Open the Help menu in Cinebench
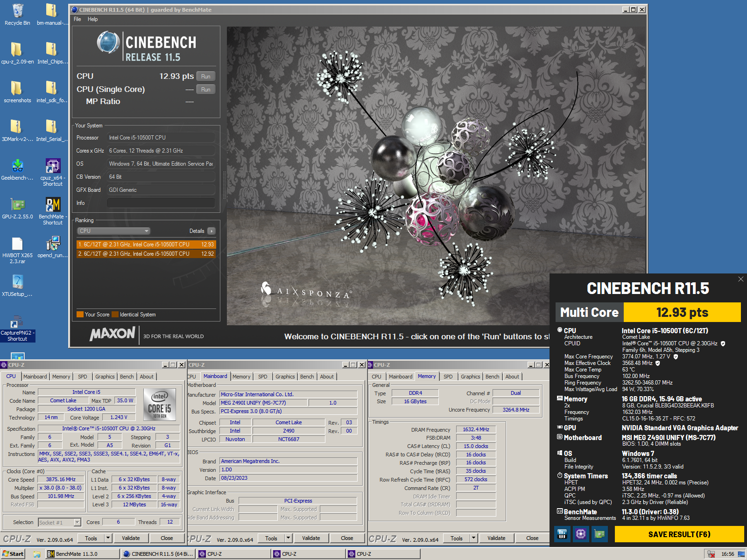 92,19
